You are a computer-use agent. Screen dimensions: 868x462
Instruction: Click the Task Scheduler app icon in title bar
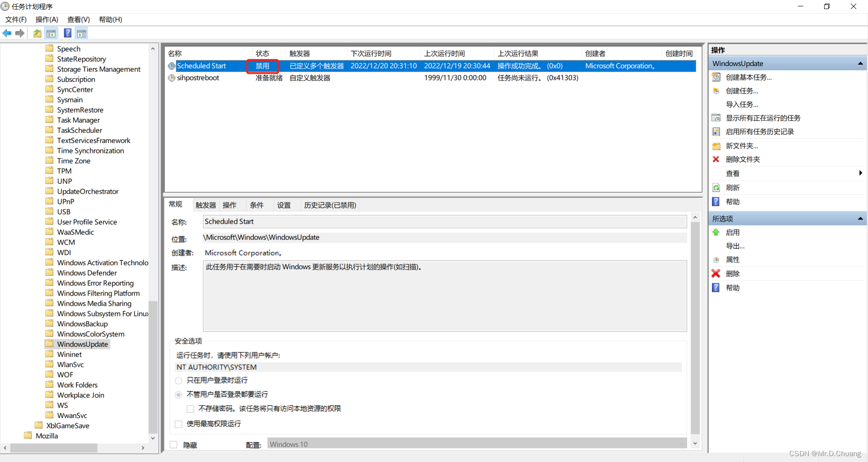(x=5, y=6)
